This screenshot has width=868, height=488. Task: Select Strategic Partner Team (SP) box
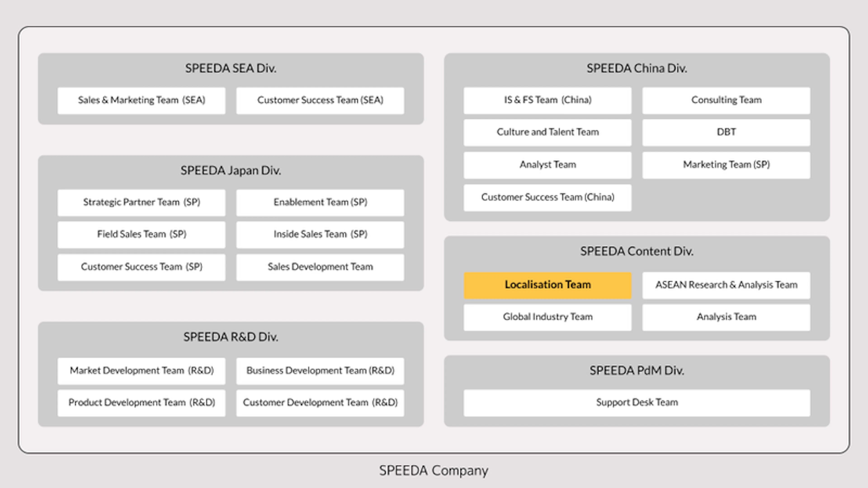pos(142,203)
